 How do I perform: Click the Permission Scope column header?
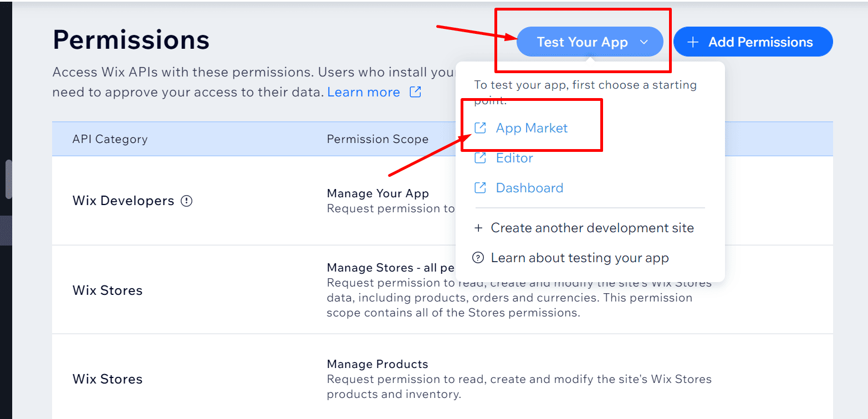point(377,139)
